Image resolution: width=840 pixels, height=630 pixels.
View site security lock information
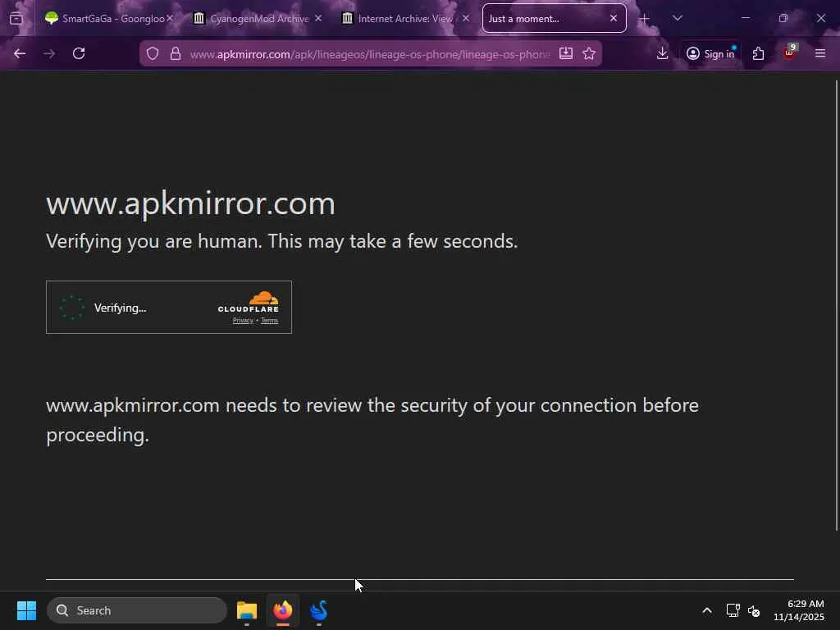(x=176, y=53)
